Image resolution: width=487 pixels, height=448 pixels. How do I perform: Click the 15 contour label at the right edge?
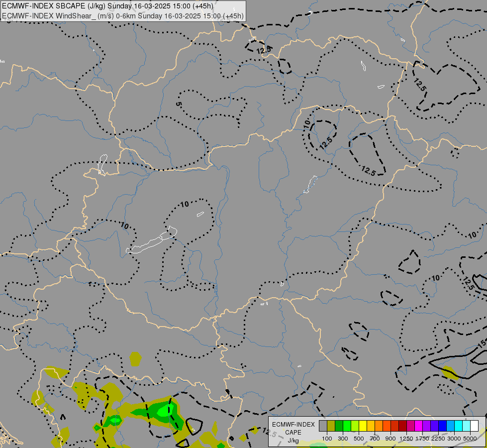(x=482, y=343)
